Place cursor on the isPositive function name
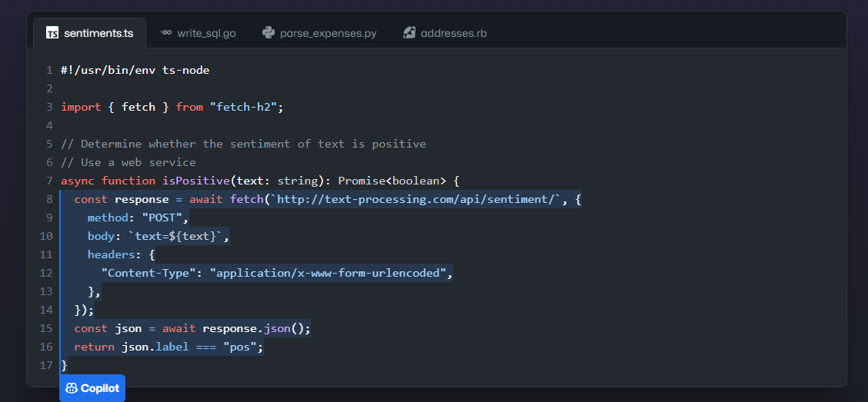This screenshot has height=402, width=868. pyautogui.click(x=195, y=181)
